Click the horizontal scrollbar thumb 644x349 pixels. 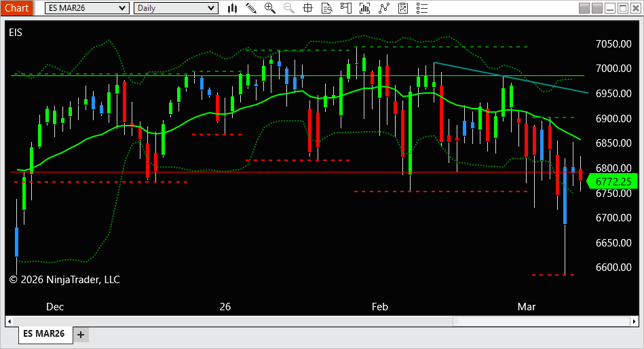[x=542, y=321]
